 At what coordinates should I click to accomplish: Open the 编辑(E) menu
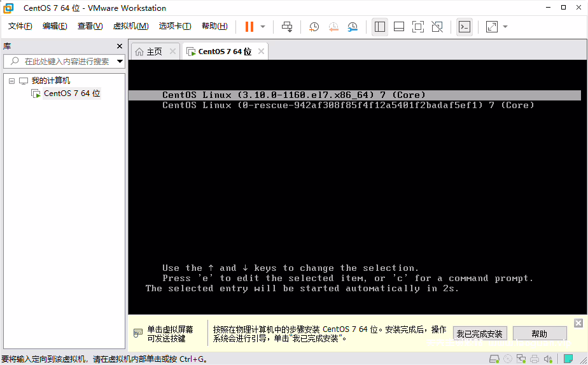pos(55,26)
